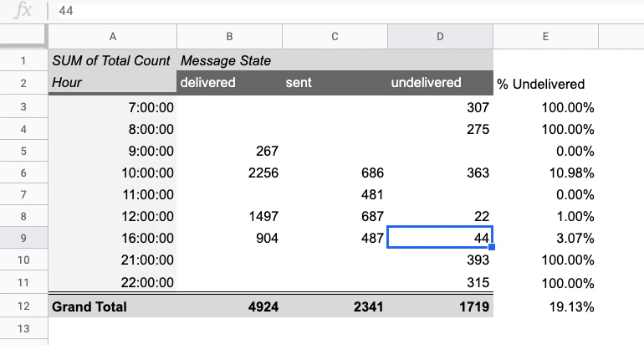The image size is (644, 345).
Task: Click the undelivered value 275
Action: [440, 129]
